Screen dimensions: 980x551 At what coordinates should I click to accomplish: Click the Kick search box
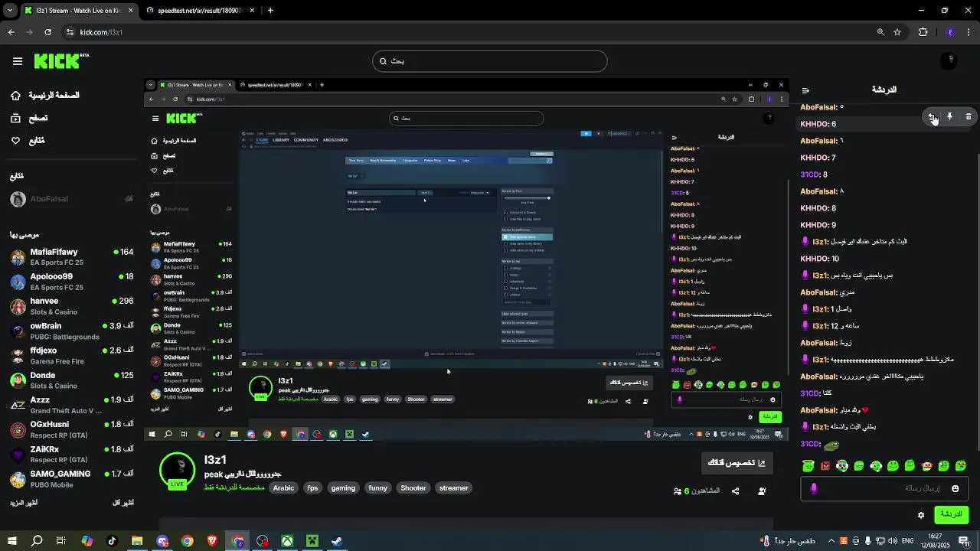pos(490,61)
